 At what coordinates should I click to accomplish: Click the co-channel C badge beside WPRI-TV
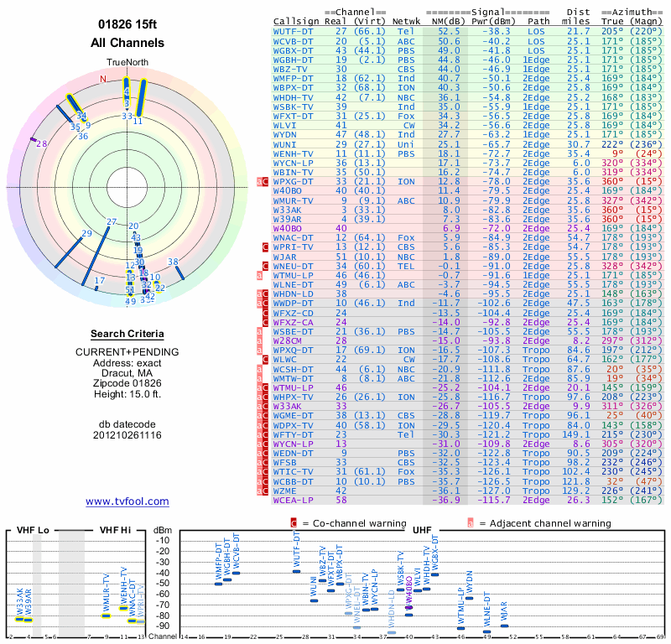(x=265, y=247)
